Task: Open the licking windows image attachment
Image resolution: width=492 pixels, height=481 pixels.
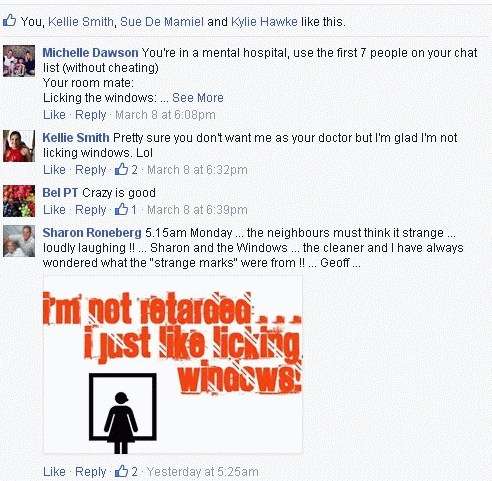Action: tap(173, 365)
